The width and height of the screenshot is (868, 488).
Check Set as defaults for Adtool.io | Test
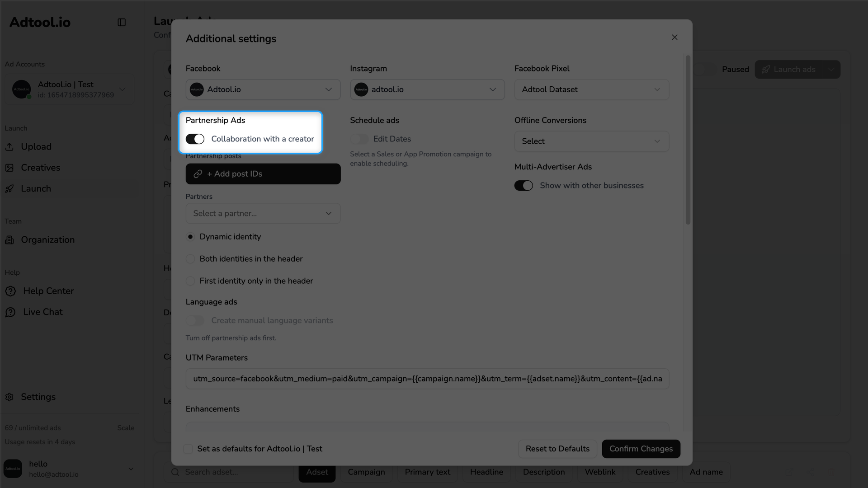[188, 449]
